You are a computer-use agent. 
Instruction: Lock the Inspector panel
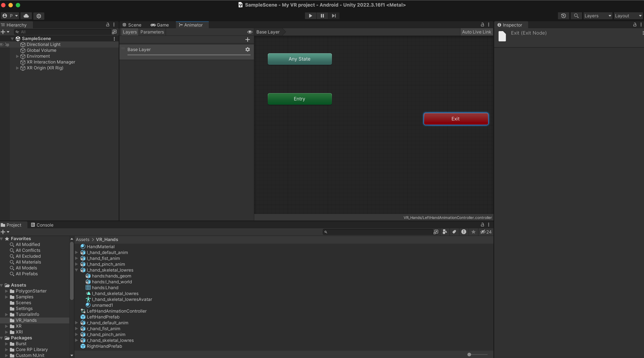634,25
